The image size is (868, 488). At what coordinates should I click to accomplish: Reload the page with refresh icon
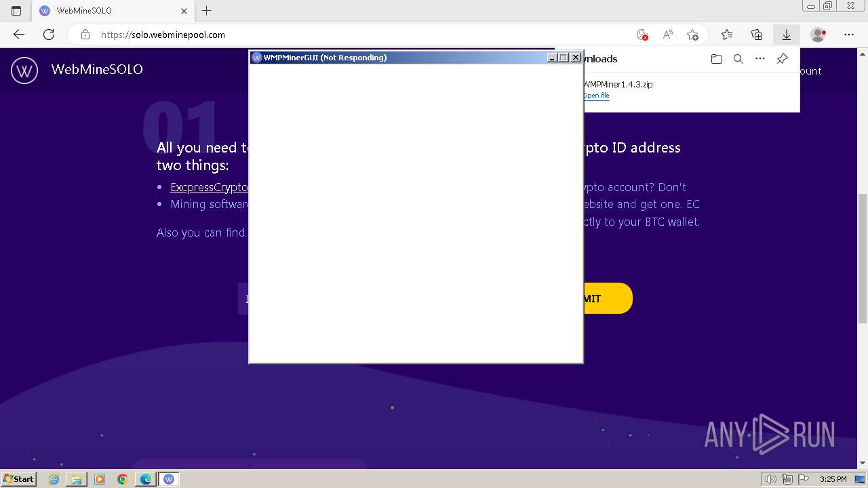point(49,35)
